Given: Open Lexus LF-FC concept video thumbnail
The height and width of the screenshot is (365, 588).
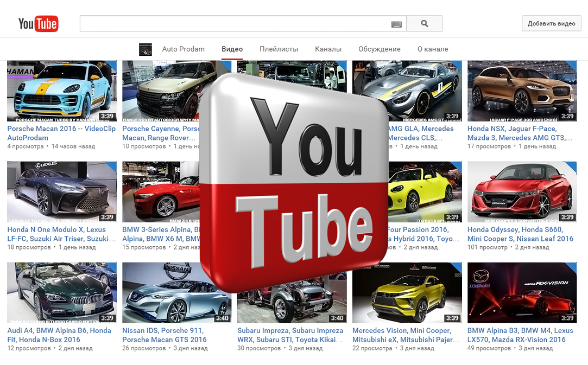Looking at the screenshot, I should [x=62, y=192].
